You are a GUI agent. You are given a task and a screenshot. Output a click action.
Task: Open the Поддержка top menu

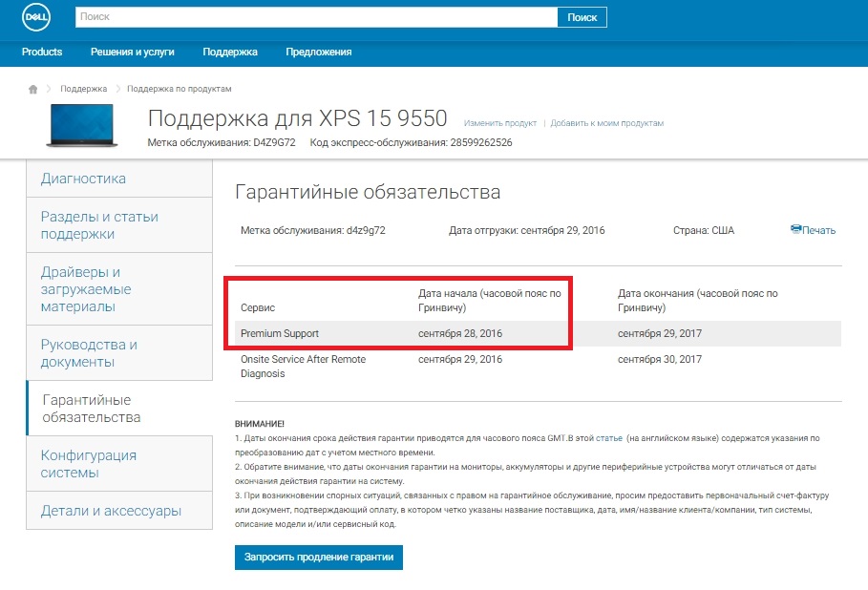[x=230, y=52]
